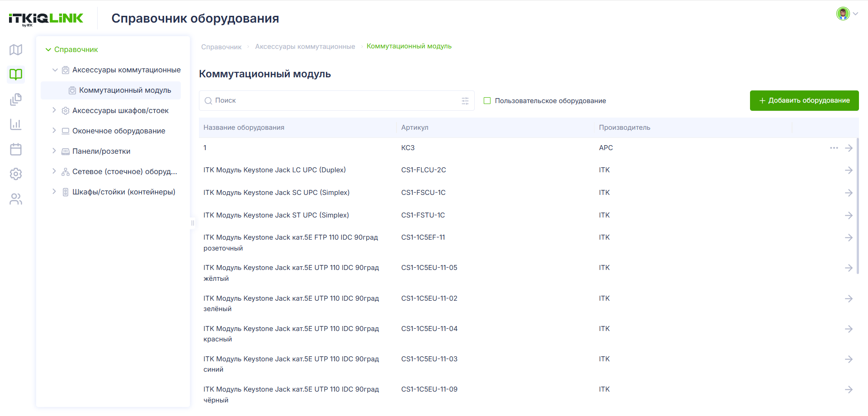Open arrow for CS1-FSTU-1C row
Image resolution: width=868 pixels, height=416 pixels.
849,215
